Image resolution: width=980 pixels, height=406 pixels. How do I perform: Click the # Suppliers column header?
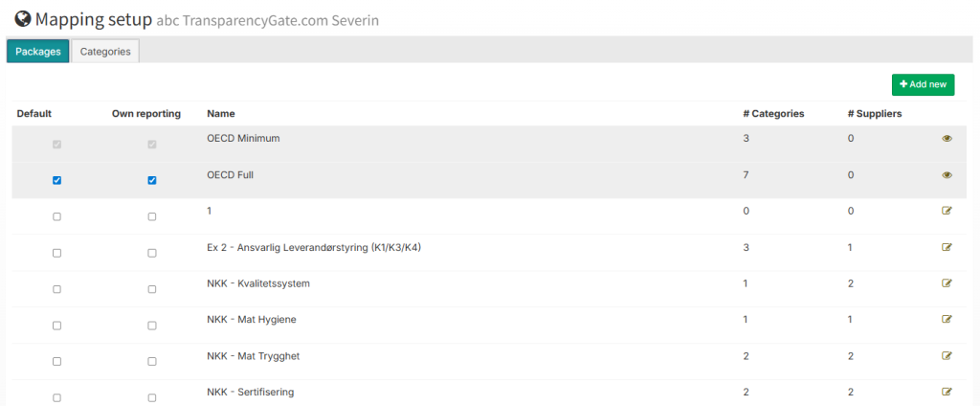875,113
